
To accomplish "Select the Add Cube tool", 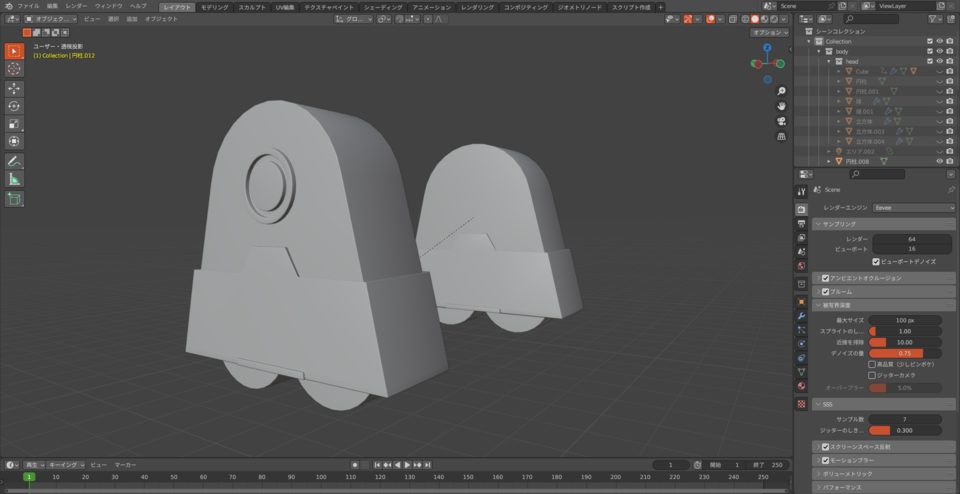I will tap(14, 199).
